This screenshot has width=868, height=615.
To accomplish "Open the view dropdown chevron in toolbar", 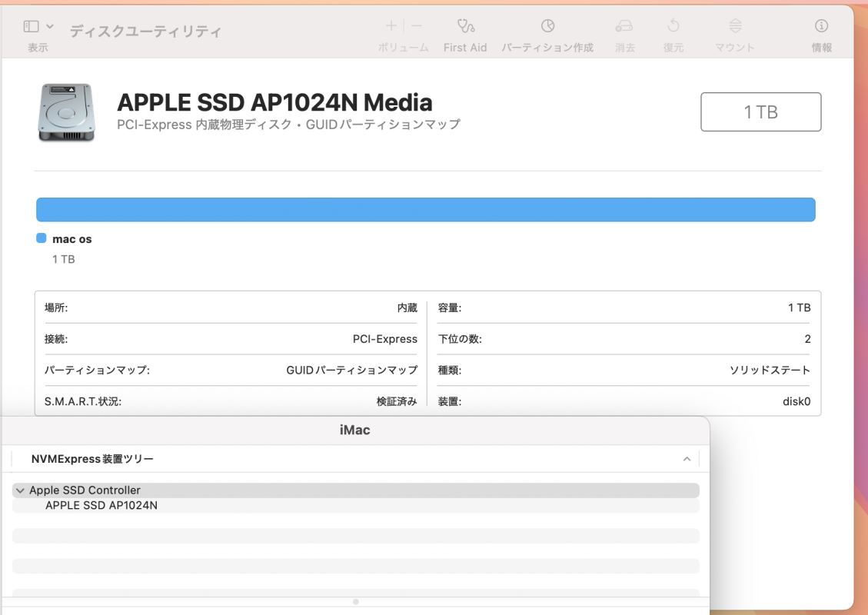I will 50,26.
